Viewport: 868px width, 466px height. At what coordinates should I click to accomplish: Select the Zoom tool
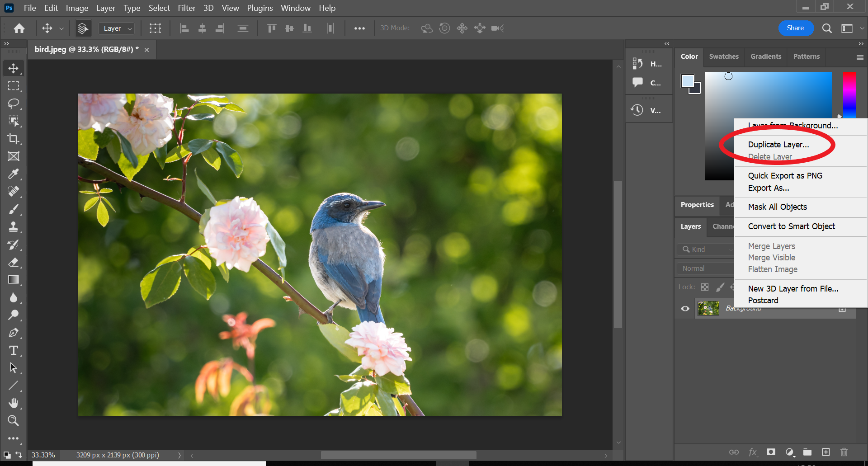click(14, 421)
